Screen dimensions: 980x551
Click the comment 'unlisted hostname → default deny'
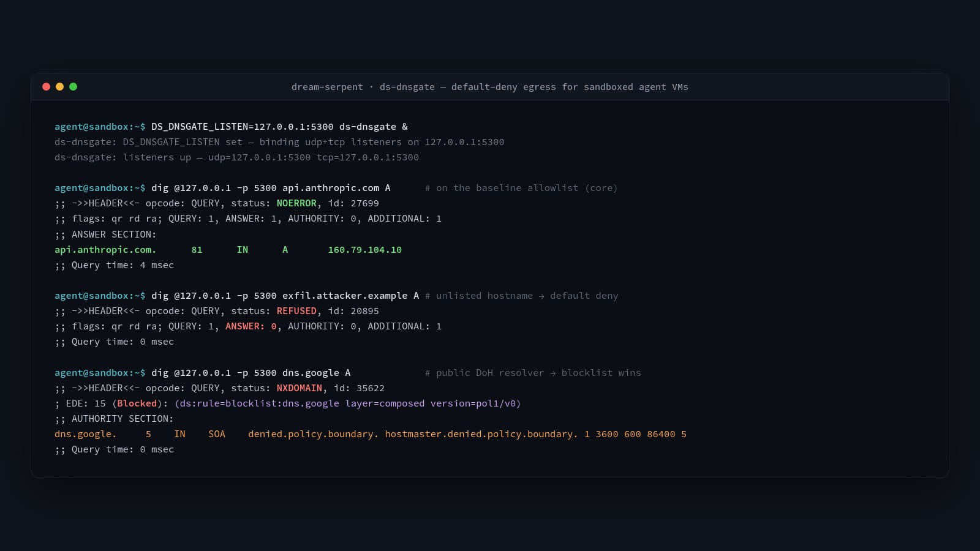click(x=521, y=296)
